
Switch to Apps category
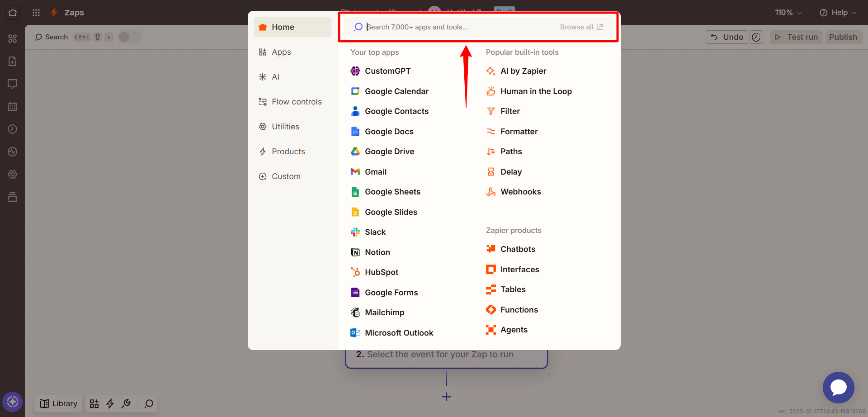pos(292,52)
